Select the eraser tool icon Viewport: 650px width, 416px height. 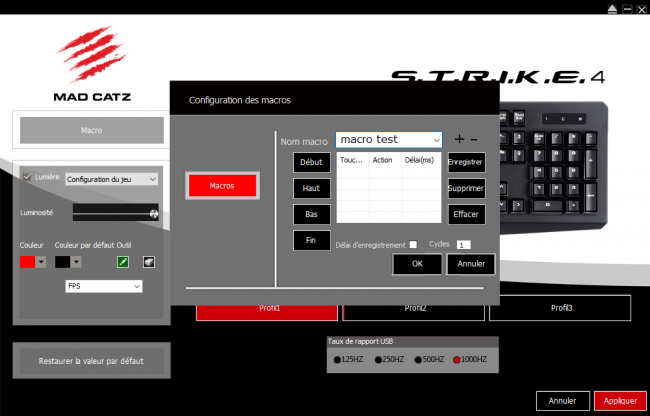pos(149,262)
